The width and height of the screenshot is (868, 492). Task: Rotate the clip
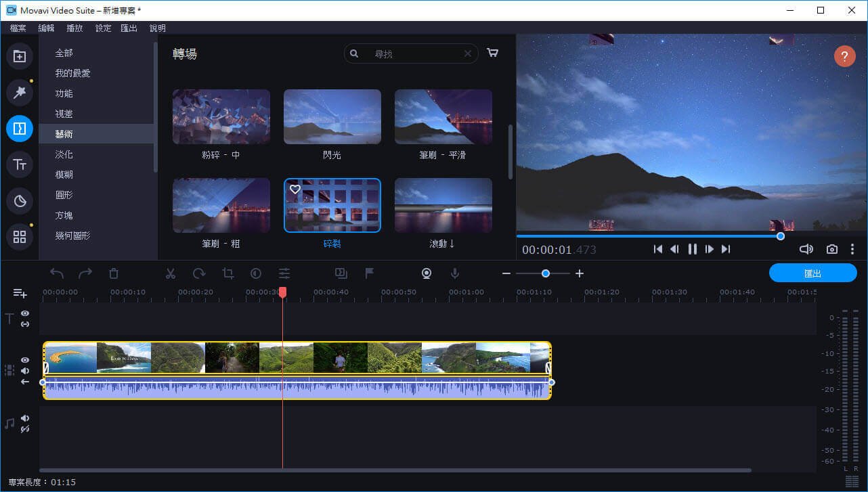click(x=199, y=273)
